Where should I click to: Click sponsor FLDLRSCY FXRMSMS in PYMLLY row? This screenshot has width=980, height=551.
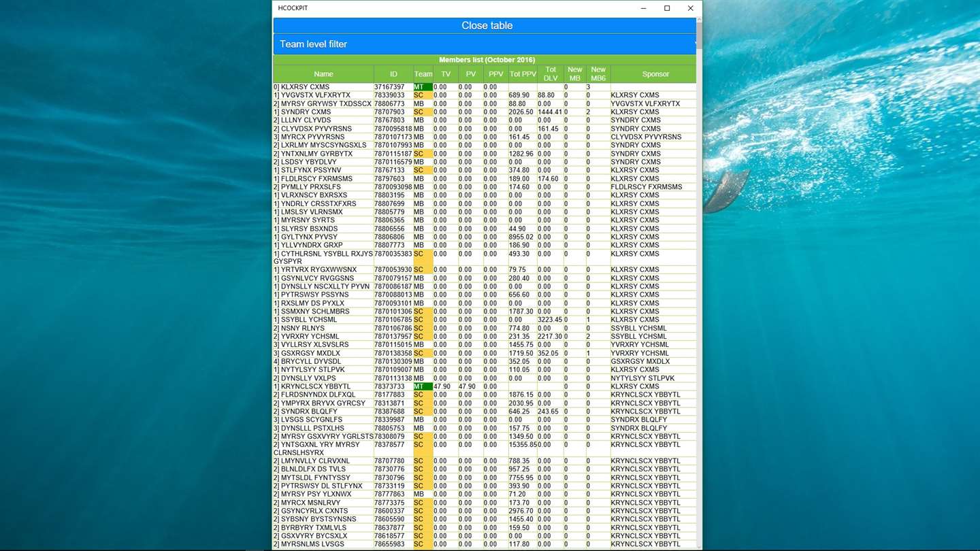[x=647, y=187]
